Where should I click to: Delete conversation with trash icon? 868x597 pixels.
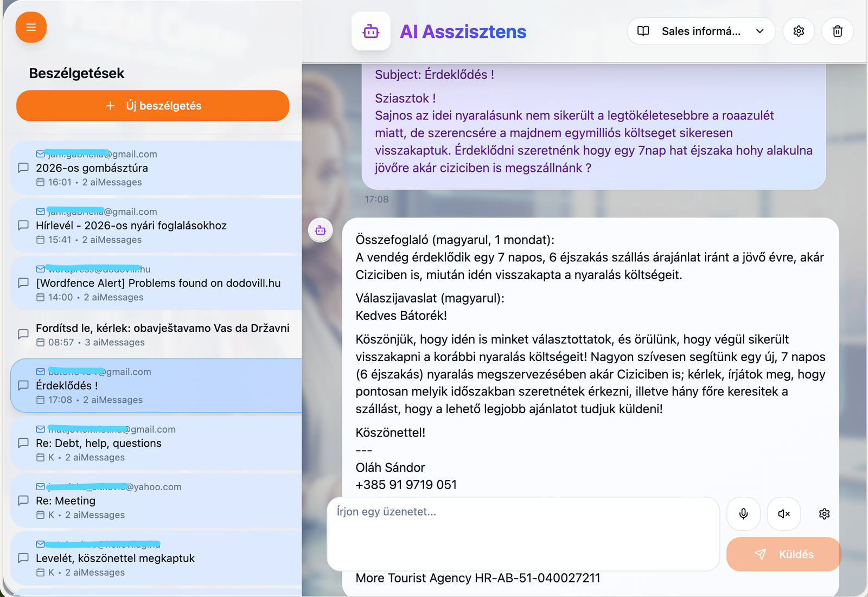click(x=838, y=31)
